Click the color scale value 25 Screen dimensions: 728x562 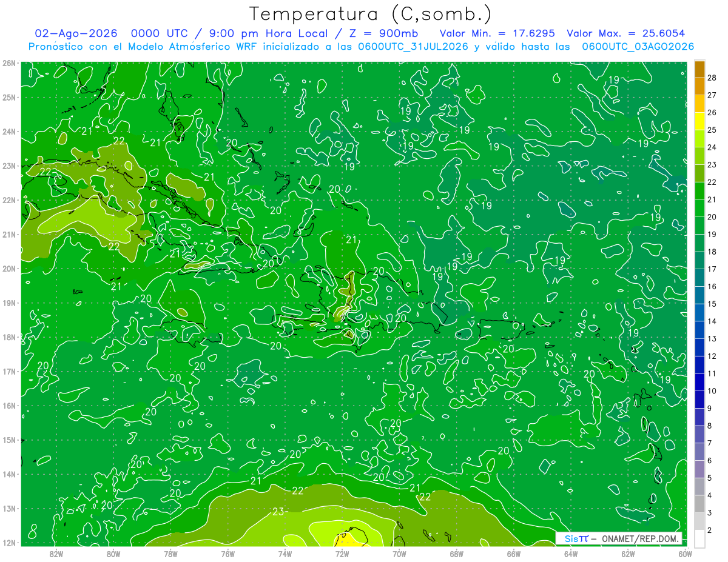[x=712, y=130]
